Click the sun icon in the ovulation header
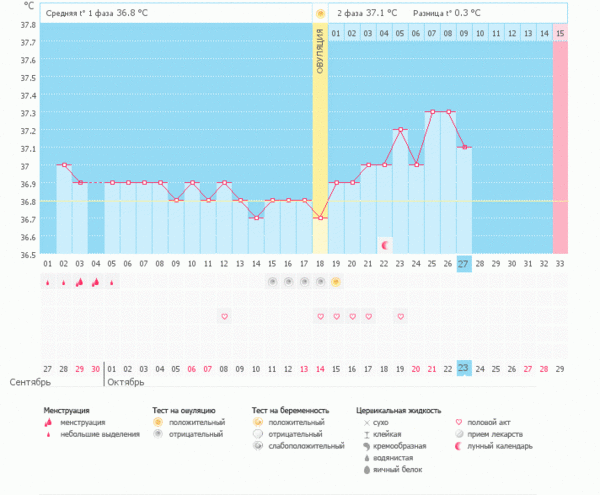This screenshot has height=495, width=600. click(320, 14)
